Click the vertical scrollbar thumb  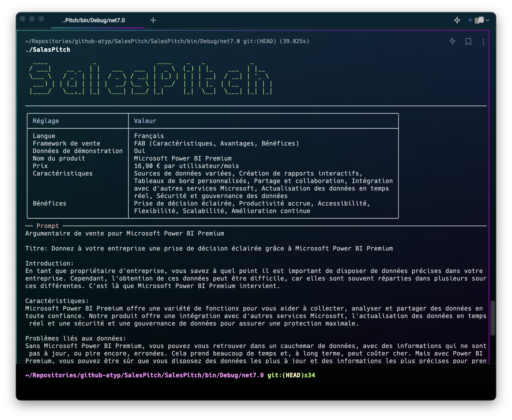click(x=492, y=318)
